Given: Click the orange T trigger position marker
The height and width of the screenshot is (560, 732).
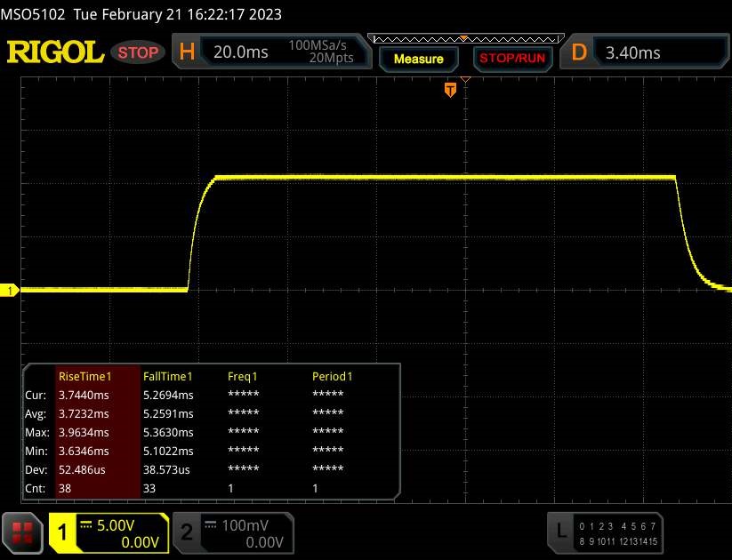Looking at the screenshot, I should [450, 89].
